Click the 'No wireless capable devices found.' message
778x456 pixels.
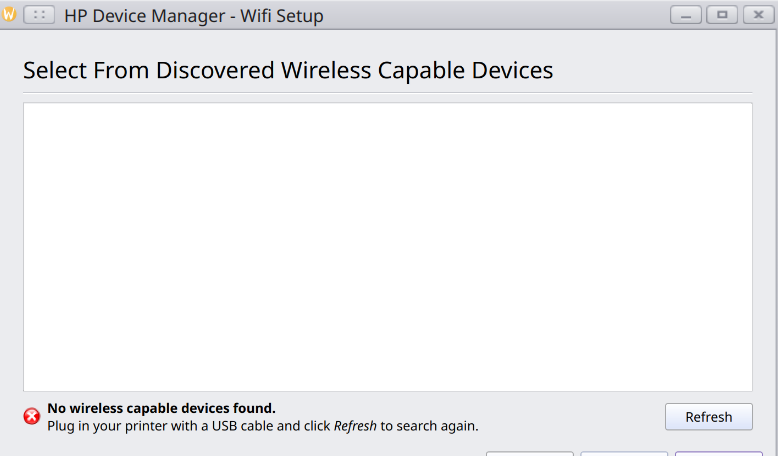161,408
